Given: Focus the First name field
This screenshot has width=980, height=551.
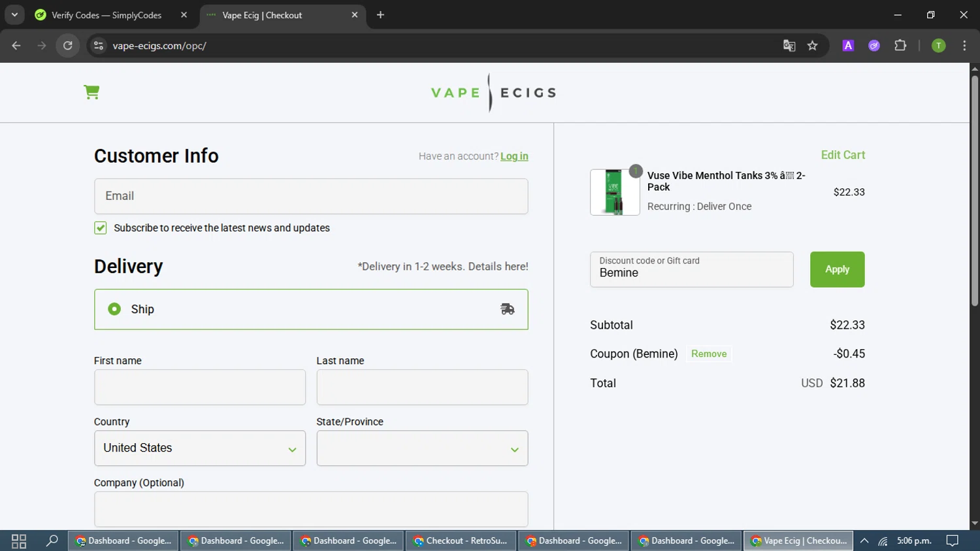Looking at the screenshot, I should (x=200, y=387).
